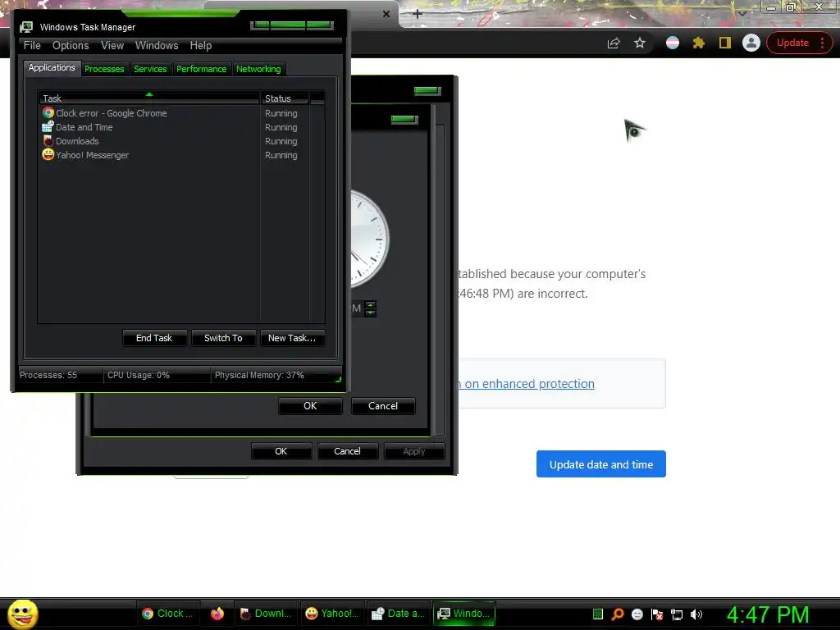Switch to the Applications tab
The image size is (840, 630).
pos(52,67)
